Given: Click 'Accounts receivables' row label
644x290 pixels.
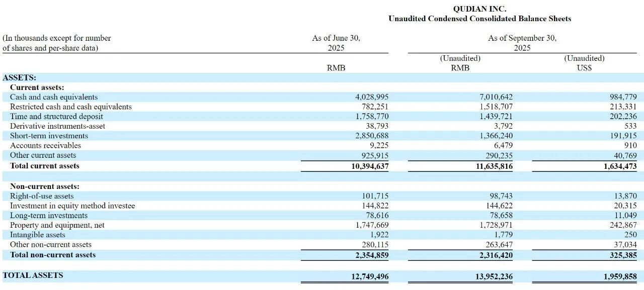Looking at the screenshot, I should 45,145.
